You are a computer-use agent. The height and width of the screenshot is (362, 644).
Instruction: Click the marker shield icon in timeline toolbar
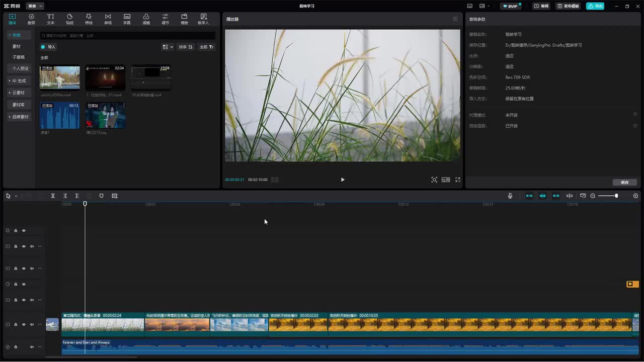[x=101, y=196]
